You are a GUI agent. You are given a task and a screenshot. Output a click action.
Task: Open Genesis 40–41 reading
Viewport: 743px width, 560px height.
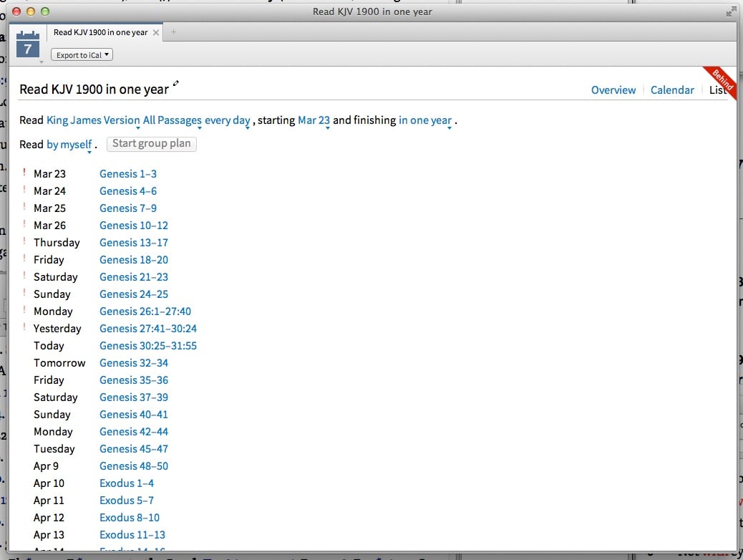[134, 415]
